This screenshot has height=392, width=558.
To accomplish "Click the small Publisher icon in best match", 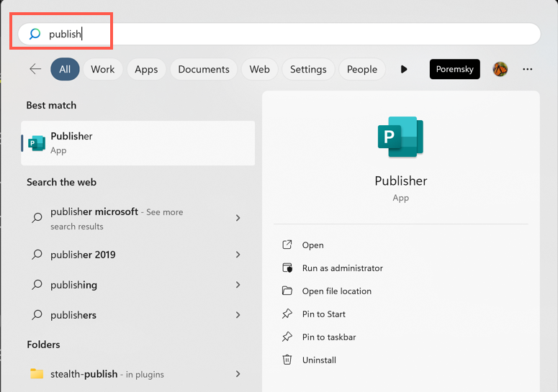I will (37, 143).
